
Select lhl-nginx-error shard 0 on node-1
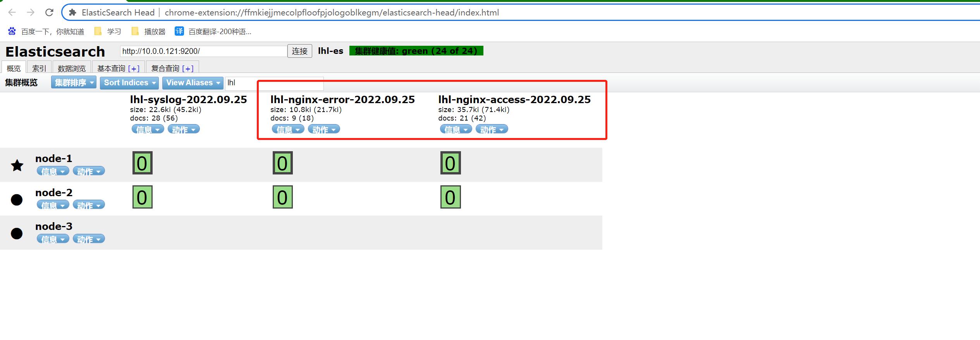(x=283, y=163)
